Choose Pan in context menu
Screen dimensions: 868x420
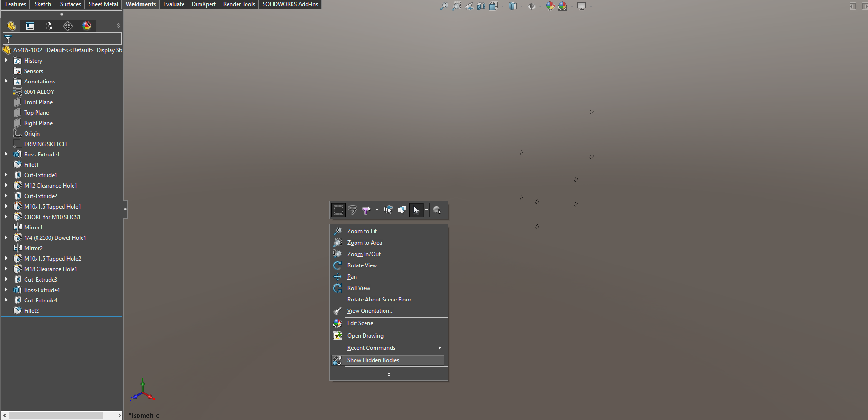click(389, 277)
